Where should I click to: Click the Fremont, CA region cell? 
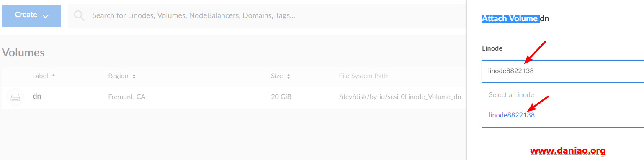click(126, 97)
